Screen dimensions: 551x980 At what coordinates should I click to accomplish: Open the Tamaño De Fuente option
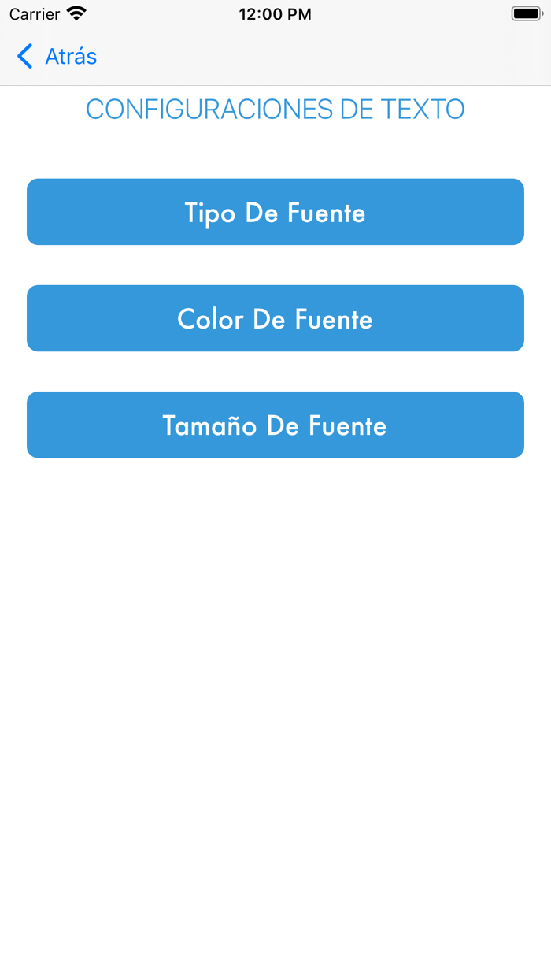click(275, 425)
